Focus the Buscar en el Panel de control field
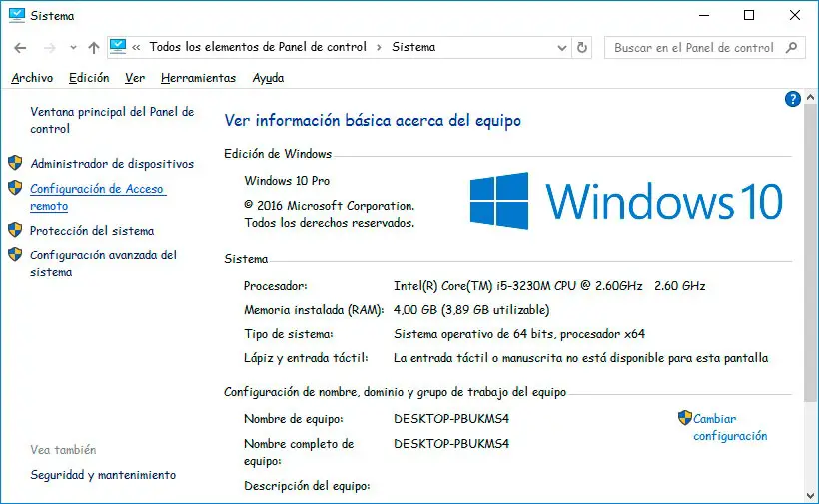This screenshot has width=819, height=504. [x=704, y=48]
